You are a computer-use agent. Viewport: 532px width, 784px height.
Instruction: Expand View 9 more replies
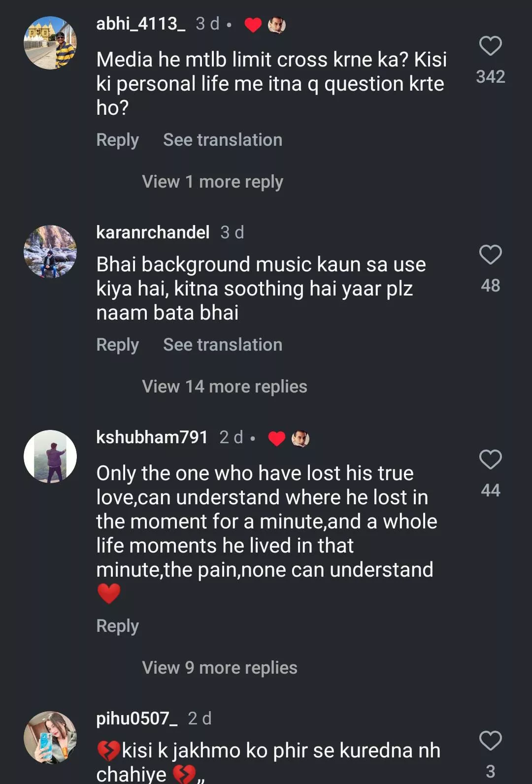(219, 668)
